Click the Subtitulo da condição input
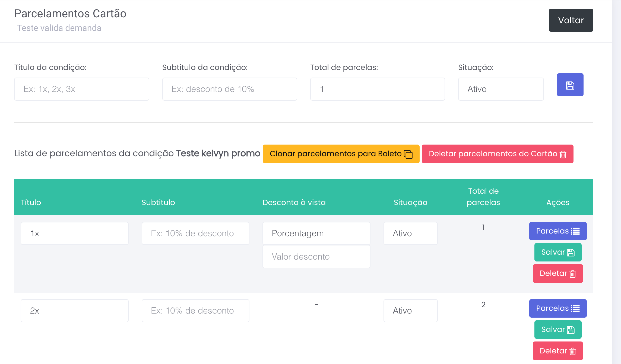This screenshot has height=364, width=621. tap(229, 89)
